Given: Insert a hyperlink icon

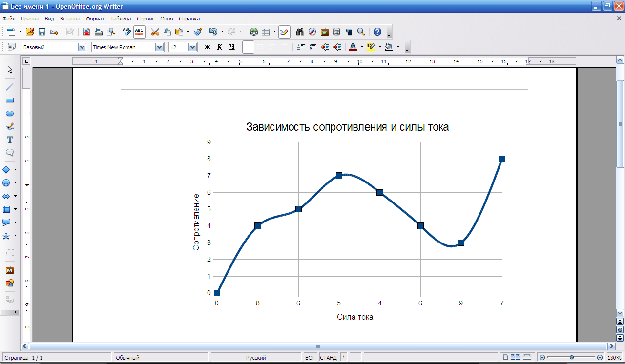Looking at the screenshot, I should click(254, 32).
